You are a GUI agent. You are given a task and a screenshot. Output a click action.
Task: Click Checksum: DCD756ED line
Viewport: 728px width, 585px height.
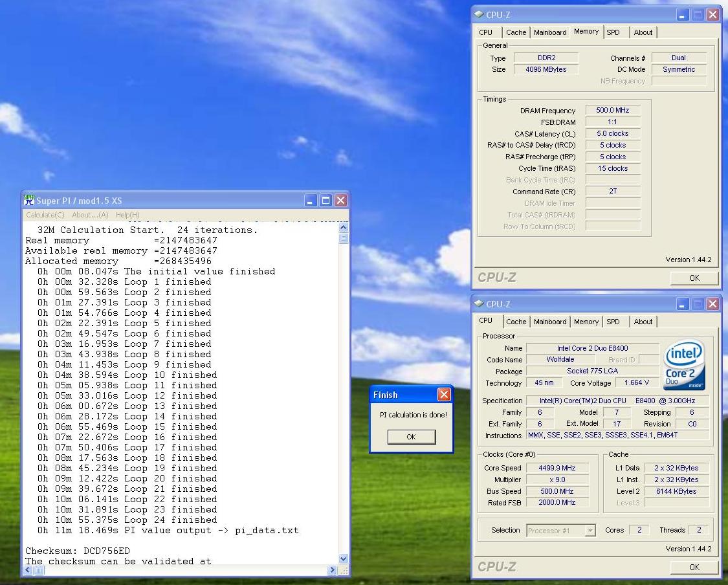tap(78, 551)
